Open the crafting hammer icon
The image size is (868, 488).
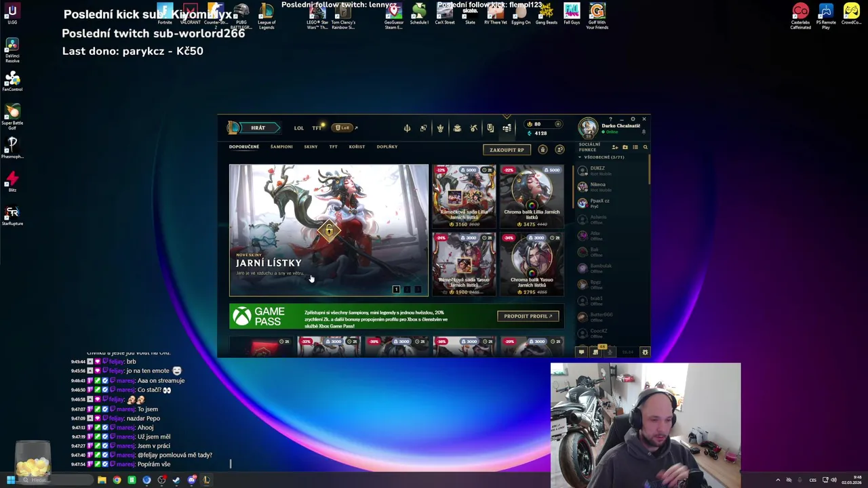pyautogui.click(x=473, y=127)
